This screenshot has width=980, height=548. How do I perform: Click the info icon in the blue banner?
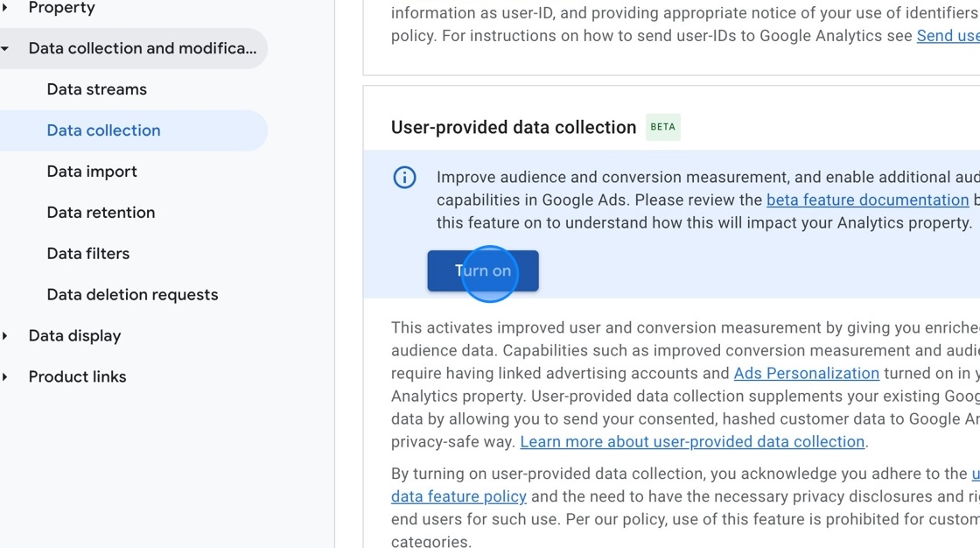[403, 178]
